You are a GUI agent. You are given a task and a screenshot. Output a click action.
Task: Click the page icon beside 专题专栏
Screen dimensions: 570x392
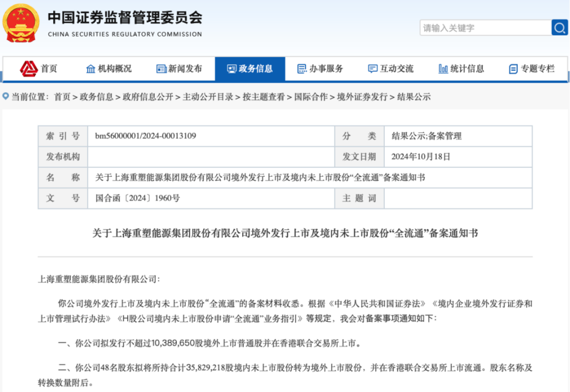pyautogui.click(x=513, y=69)
